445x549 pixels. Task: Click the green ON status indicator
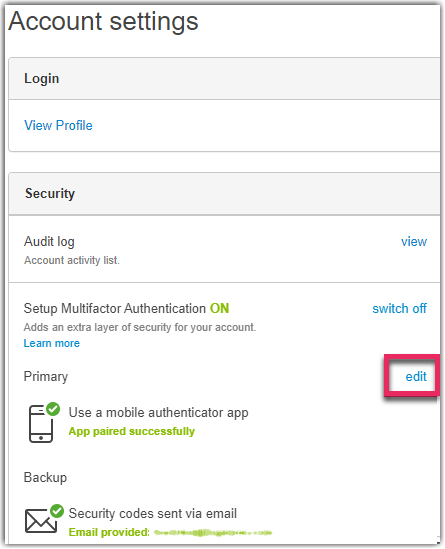pyautogui.click(x=220, y=308)
